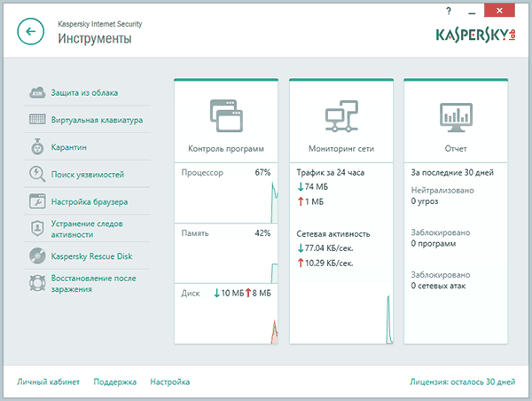Click the 10.29 КБ/сек. upload speed

click(329, 263)
